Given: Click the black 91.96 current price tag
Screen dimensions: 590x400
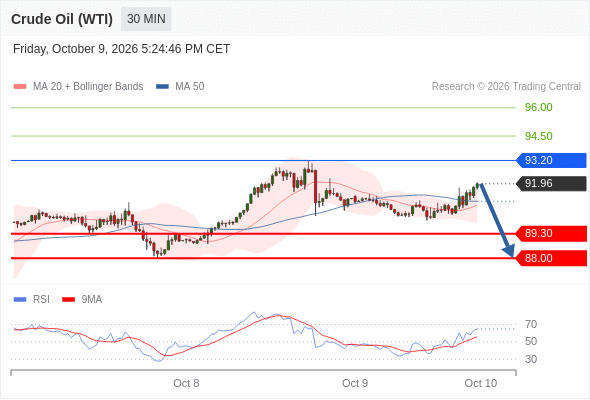Looking at the screenshot, I should (x=551, y=184).
